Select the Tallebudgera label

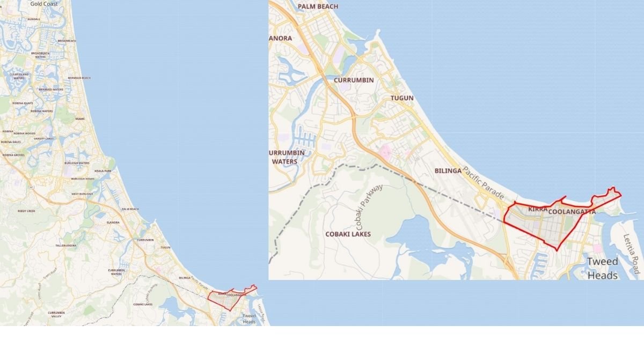pyautogui.click(x=66, y=245)
